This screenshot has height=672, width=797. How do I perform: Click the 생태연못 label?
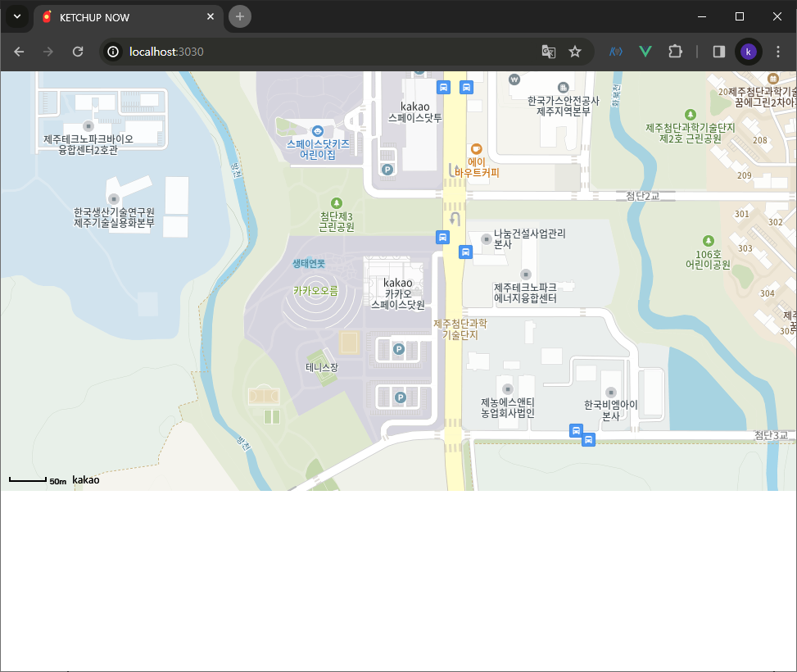click(x=309, y=264)
